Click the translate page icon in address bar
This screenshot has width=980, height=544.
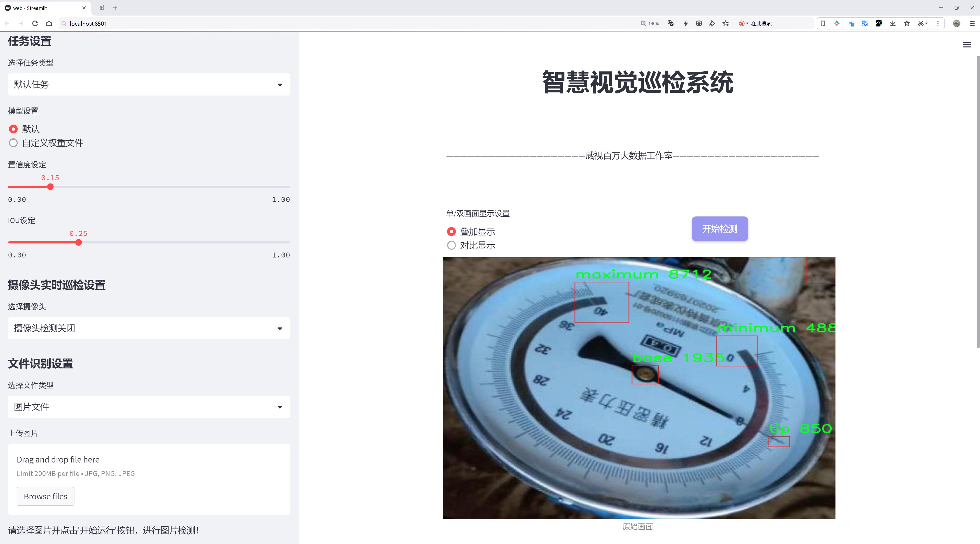[671, 24]
